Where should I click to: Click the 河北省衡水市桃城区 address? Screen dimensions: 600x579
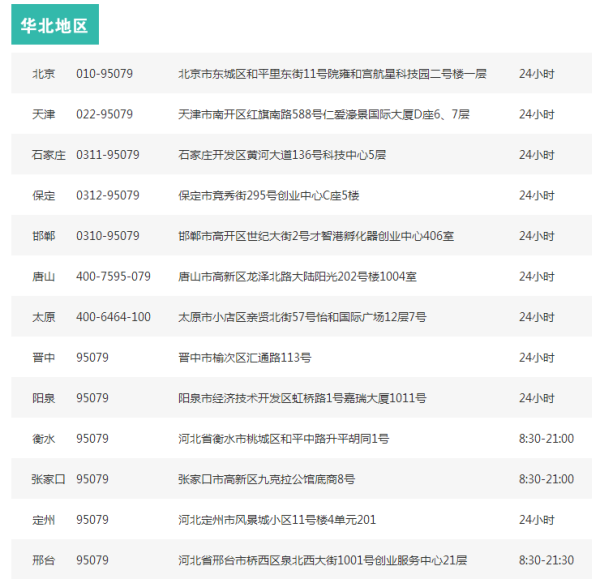click(x=284, y=439)
